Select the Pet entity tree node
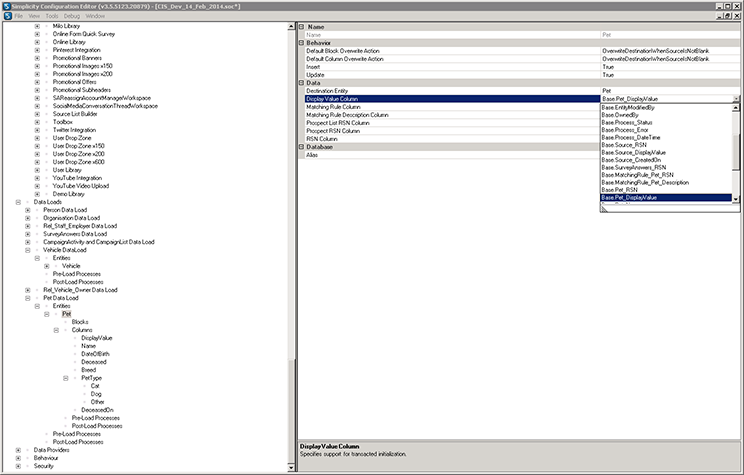The height and width of the screenshot is (475, 744). click(x=66, y=314)
